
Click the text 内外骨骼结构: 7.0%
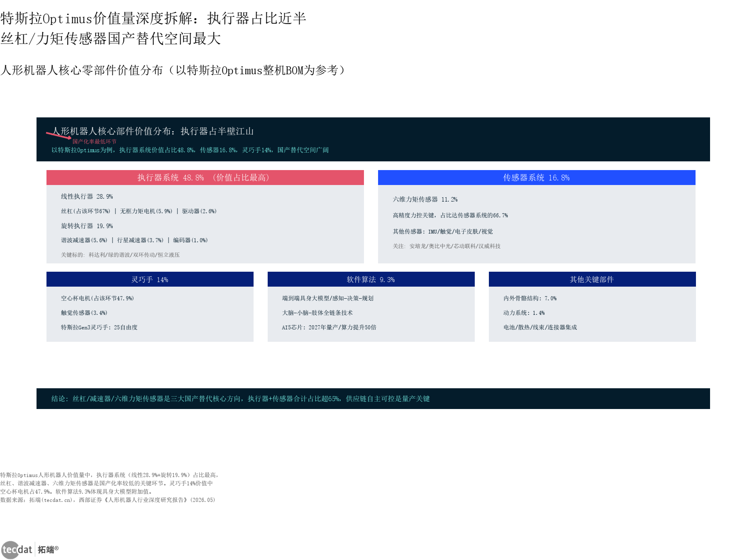[530, 298]
